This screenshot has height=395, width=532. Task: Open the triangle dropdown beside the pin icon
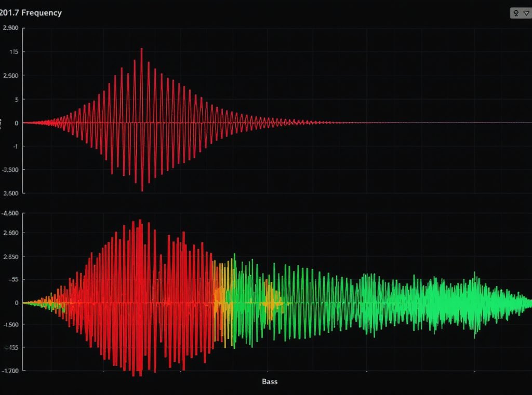pyautogui.click(x=526, y=13)
